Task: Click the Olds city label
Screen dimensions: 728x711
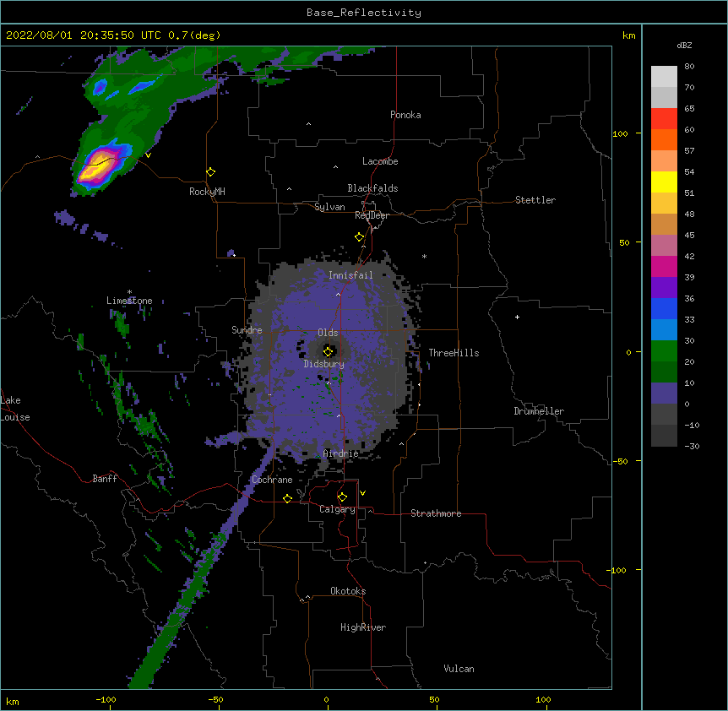Action: 328,333
